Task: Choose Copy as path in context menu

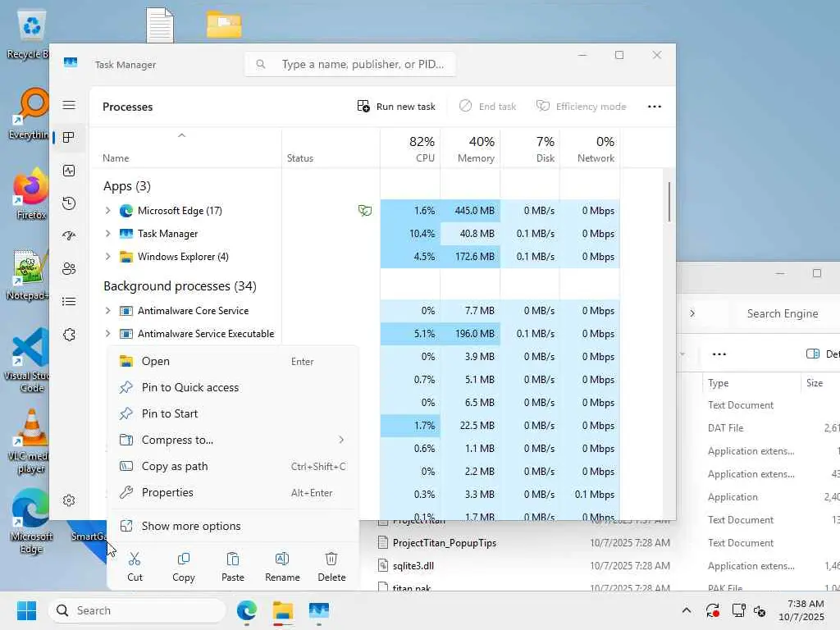Action: (233, 466)
